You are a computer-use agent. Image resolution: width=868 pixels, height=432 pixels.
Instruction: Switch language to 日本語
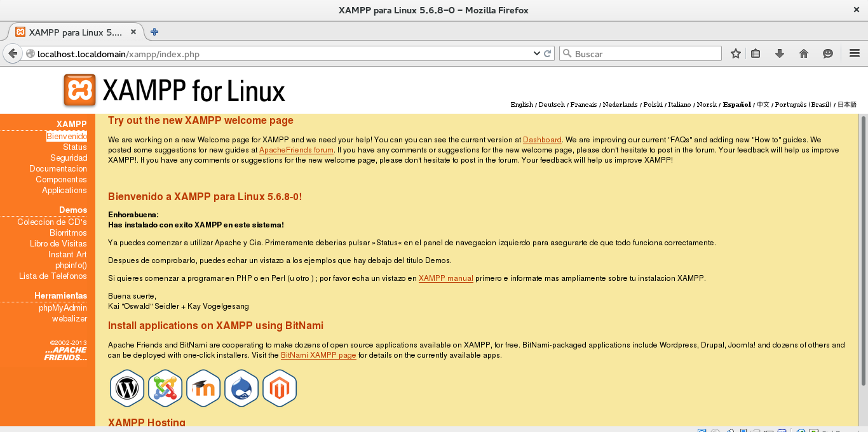coord(846,105)
